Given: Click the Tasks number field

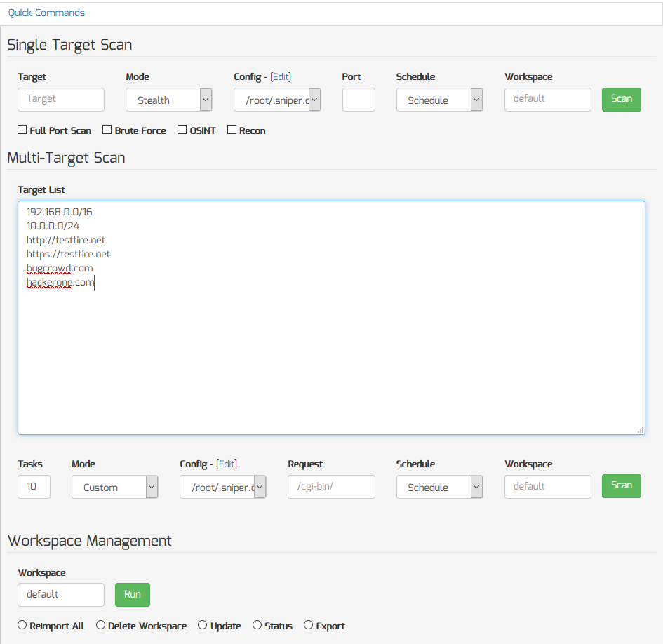Looking at the screenshot, I should click(x=34, y=487).
